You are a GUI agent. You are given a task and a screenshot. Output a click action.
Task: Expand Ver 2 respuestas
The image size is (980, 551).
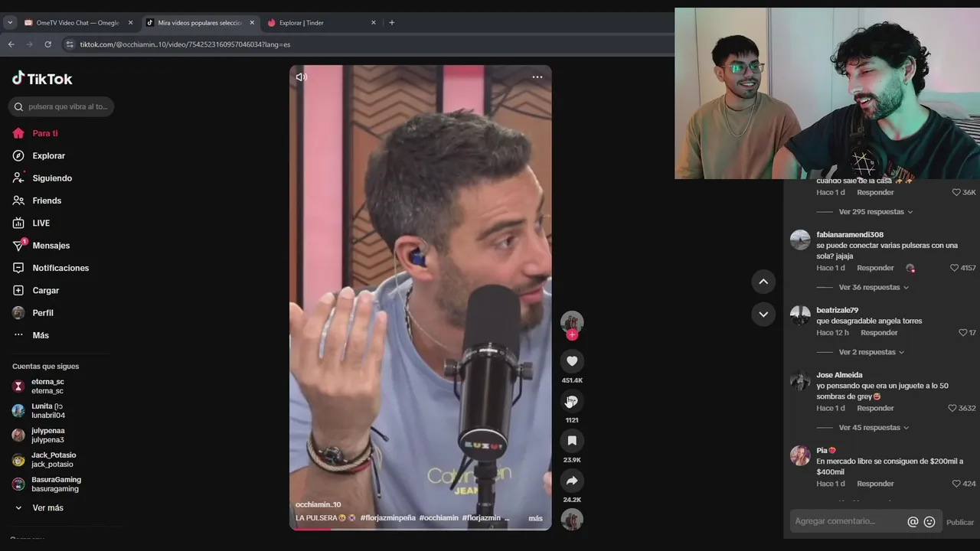[x=871, y=352]
